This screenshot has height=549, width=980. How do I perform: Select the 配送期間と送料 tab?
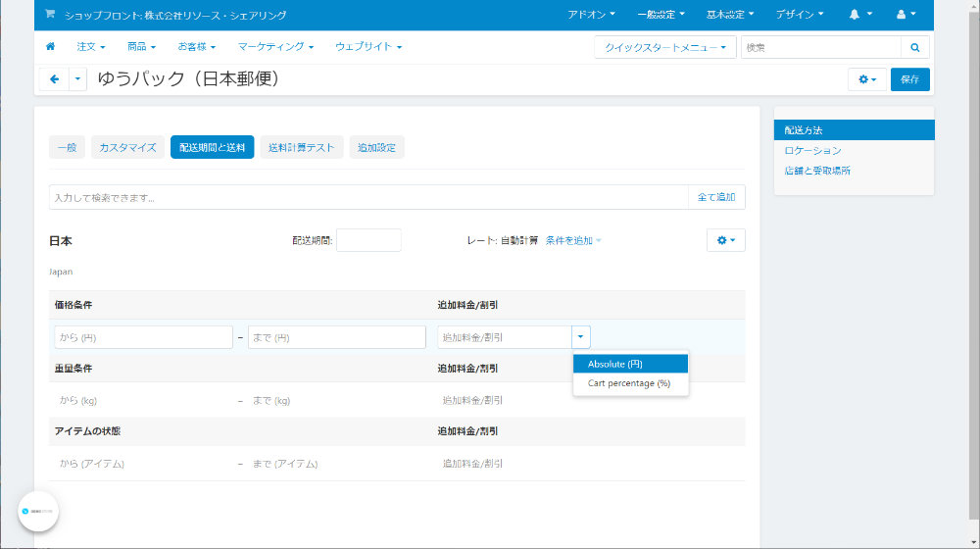212,148
